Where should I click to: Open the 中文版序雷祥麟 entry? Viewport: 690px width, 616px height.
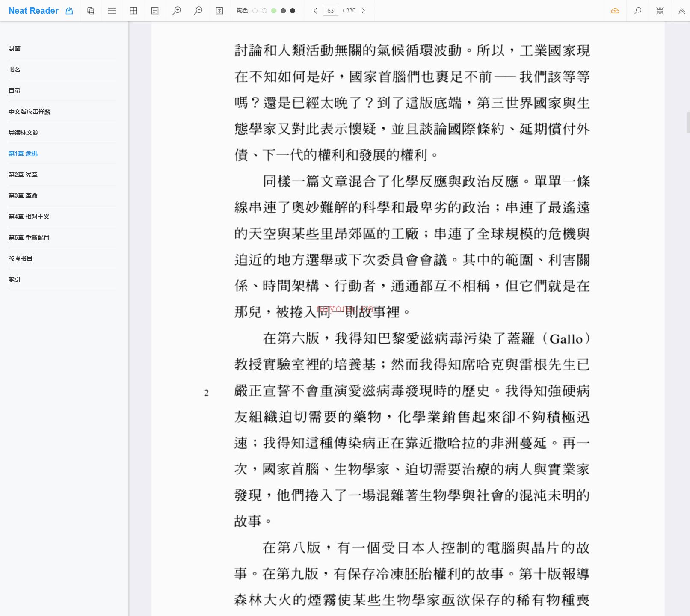tap(62, 112)
